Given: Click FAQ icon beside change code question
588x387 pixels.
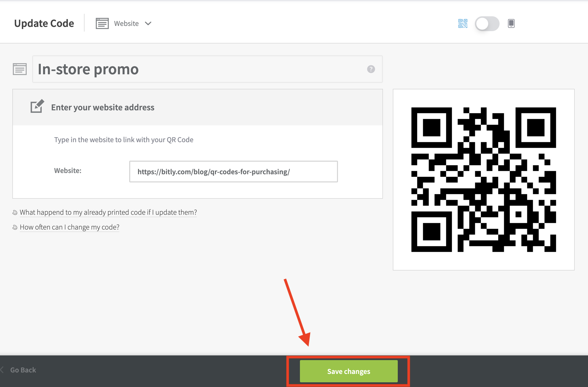Looking at the screenshot, I should (15, 227).
